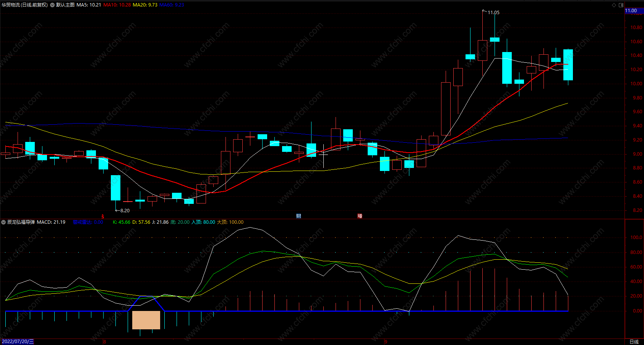Click the 大顶: 100.00 value

click(230, 222)
